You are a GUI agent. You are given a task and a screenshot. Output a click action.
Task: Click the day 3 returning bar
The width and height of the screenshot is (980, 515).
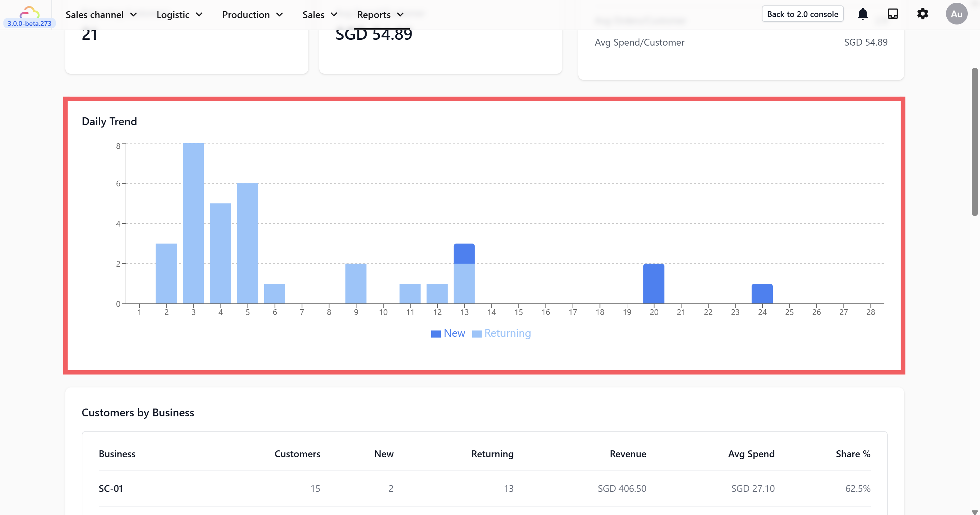point(193,223)
